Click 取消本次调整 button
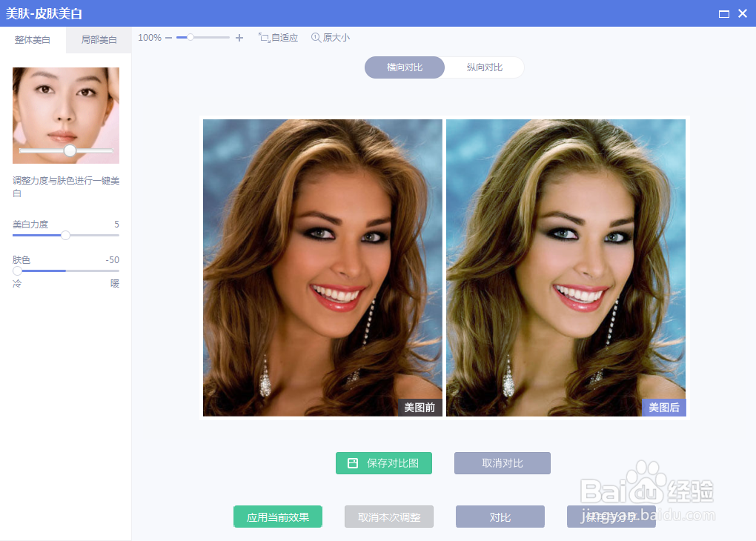Screen dimensions: 756x541 [x=389, y=517]
